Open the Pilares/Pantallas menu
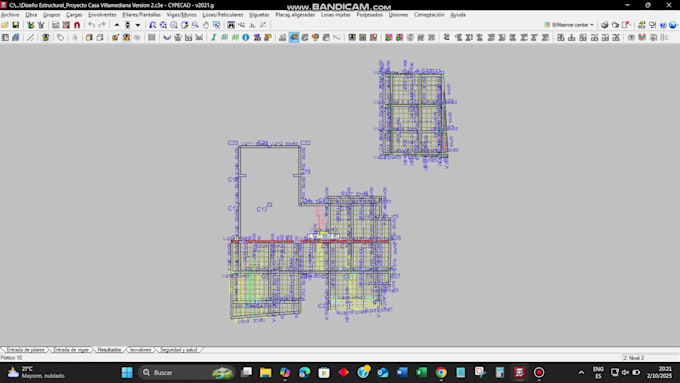 (x=141, y=15)
